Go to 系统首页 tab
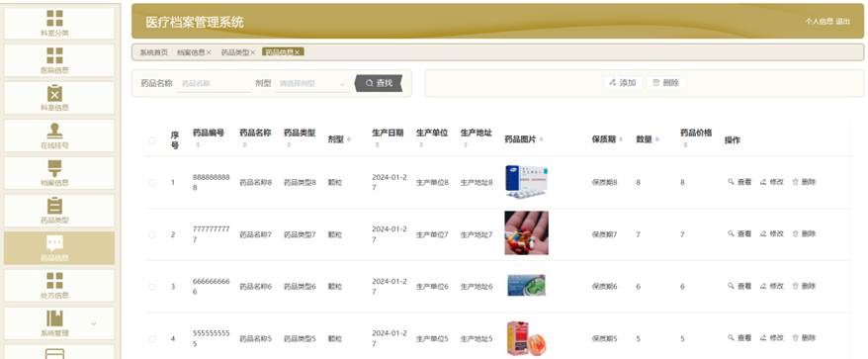 point(154,52)
